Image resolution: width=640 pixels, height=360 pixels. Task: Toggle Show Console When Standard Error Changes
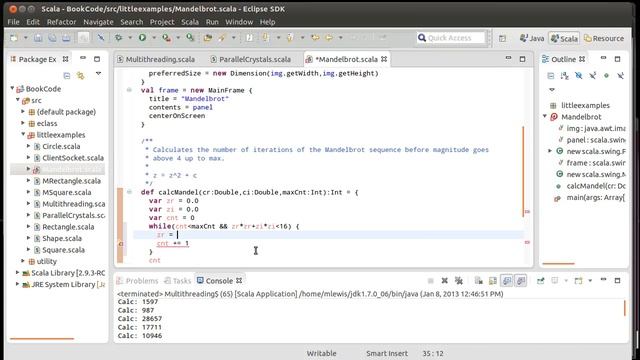(x=521, y=280)
